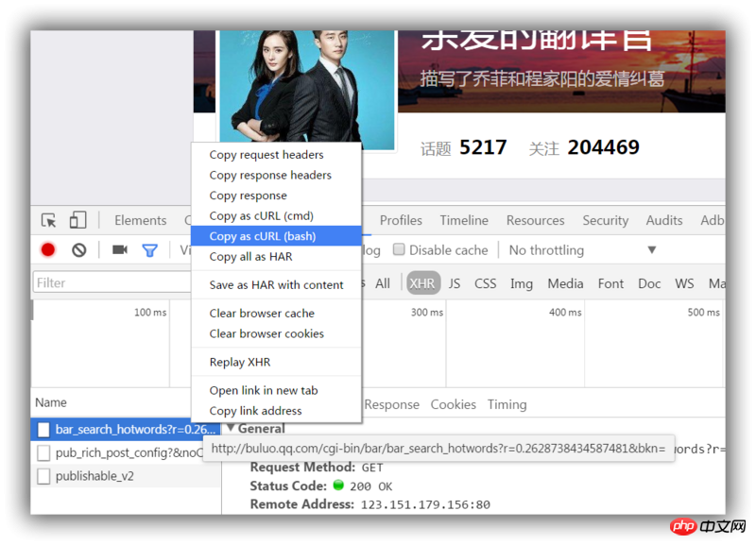The image size is (756, 545).
Task: Choose Copy response headers
Action: pyautogui.click(x=276, y=175)
